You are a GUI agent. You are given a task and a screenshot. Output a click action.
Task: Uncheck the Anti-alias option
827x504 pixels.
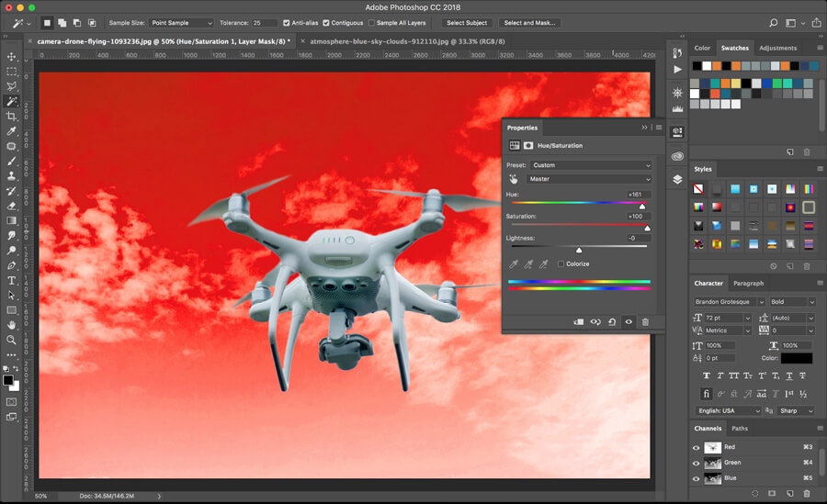[x=287, y=22]
